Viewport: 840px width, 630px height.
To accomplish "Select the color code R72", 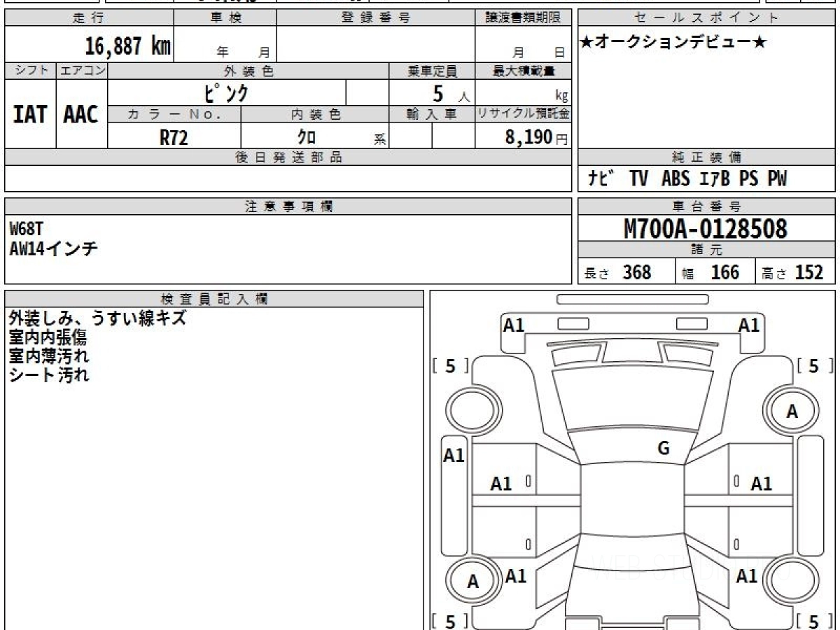I will pyautogui.click(x=174, y=137).
